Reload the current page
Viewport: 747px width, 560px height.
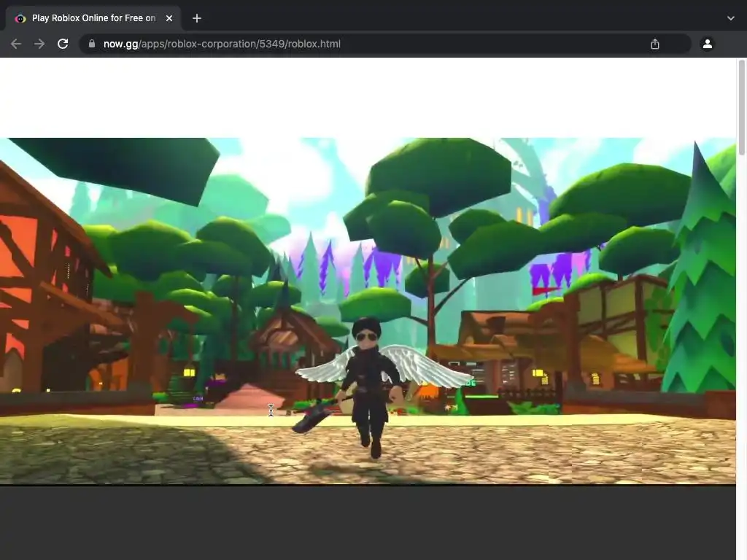click(x=63, y=44)
